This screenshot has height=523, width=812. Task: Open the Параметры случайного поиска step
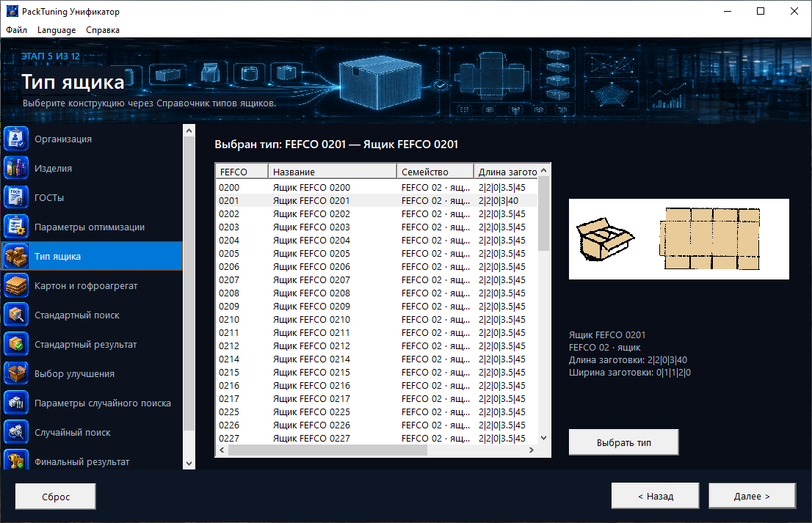[93, 403]
